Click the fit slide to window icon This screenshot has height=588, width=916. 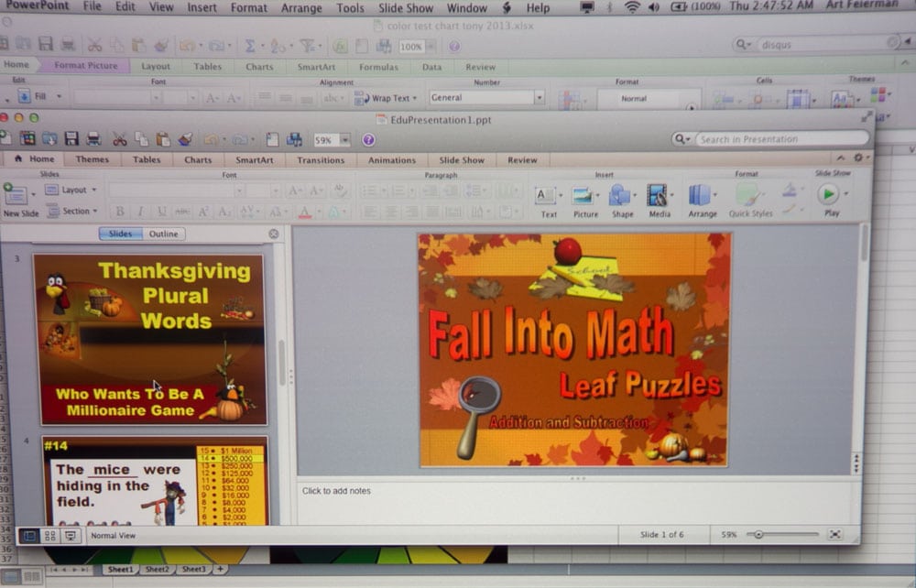point(835,534)
